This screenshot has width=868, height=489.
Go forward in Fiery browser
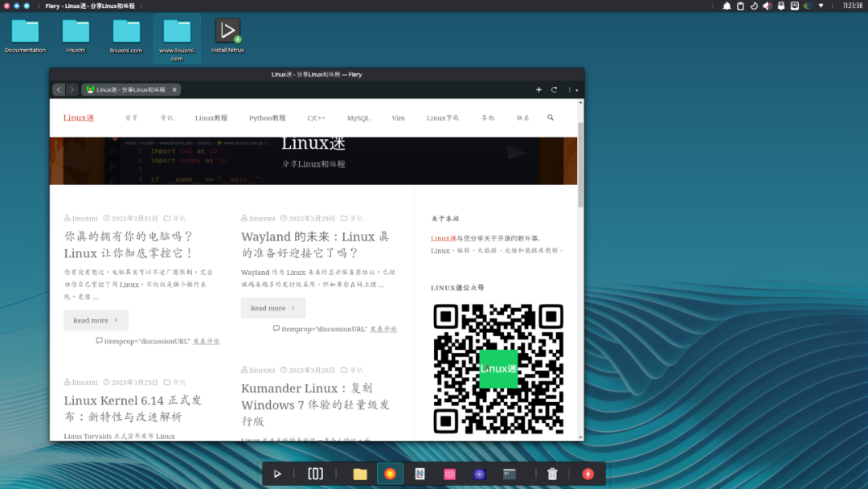72,89
